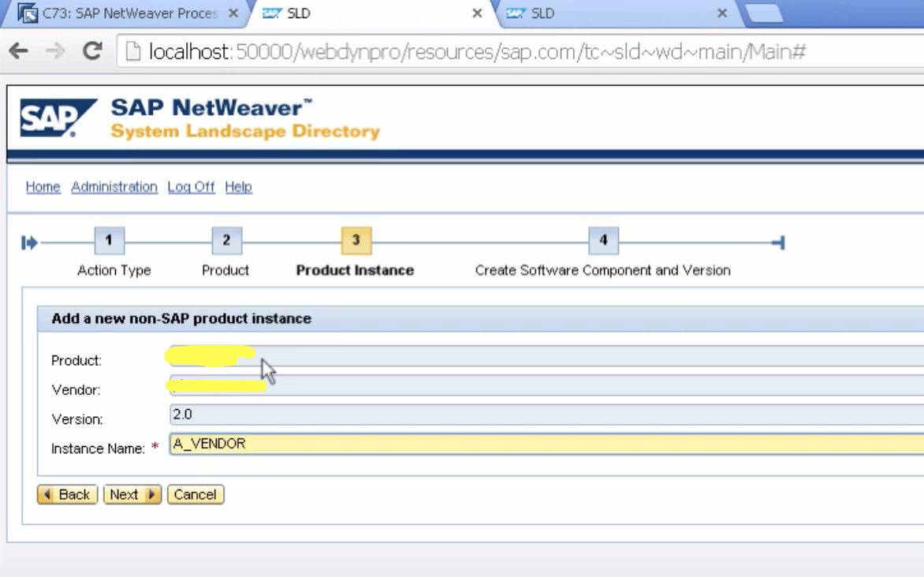Screen dimensions: 924x577
Task: Close the rightmost SLD tab
Action: (722, 13)
